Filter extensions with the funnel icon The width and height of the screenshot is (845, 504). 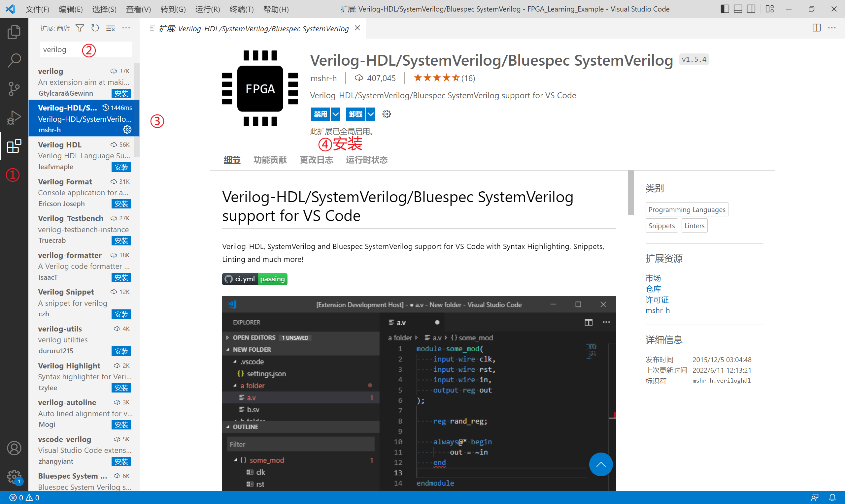click(80, 28)
